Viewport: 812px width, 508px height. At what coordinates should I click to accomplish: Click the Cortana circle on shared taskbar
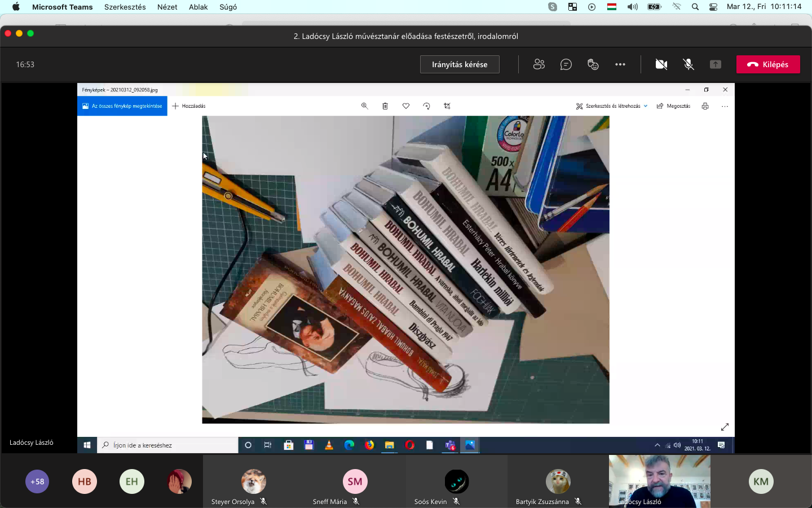[248, 445]
